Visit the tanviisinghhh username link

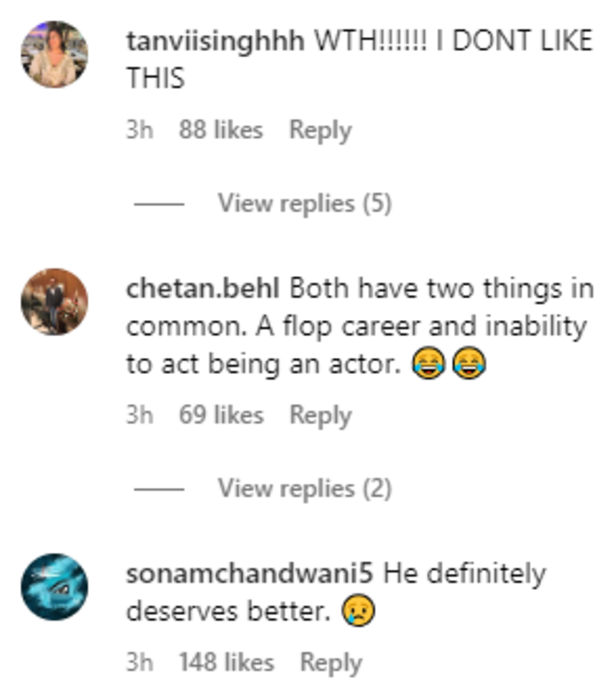[x=217, y=43]
